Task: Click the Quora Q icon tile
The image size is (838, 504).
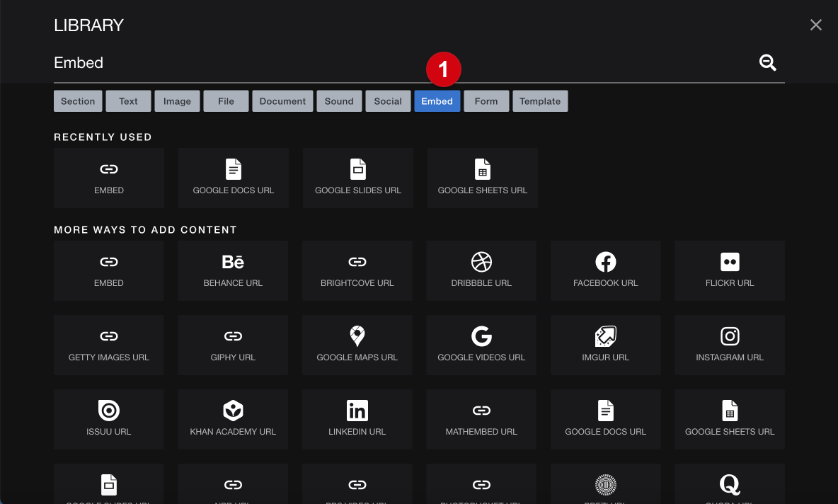Action: (x=730, y=484)
